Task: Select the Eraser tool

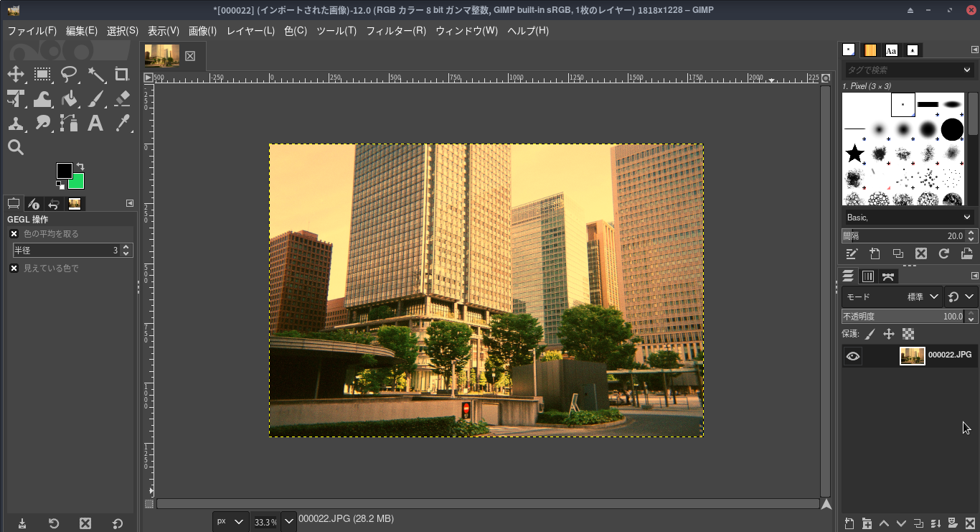Action: (x=122, y=98)
